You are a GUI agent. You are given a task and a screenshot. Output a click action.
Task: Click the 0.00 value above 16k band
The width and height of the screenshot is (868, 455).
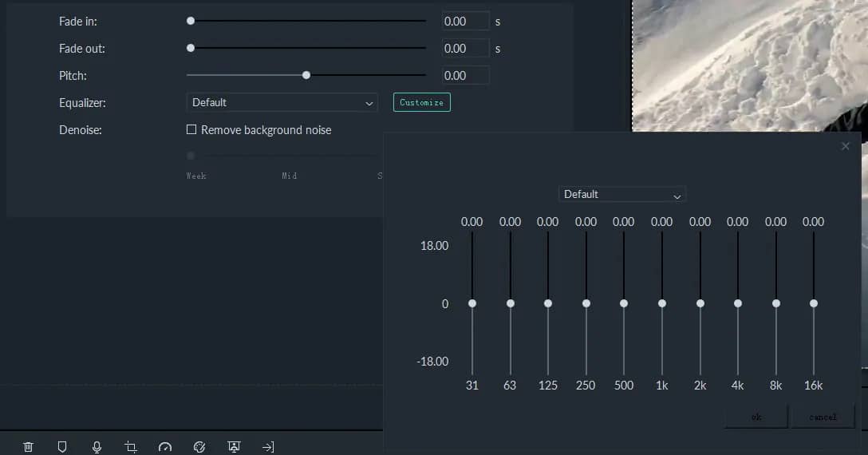point(813,222)
